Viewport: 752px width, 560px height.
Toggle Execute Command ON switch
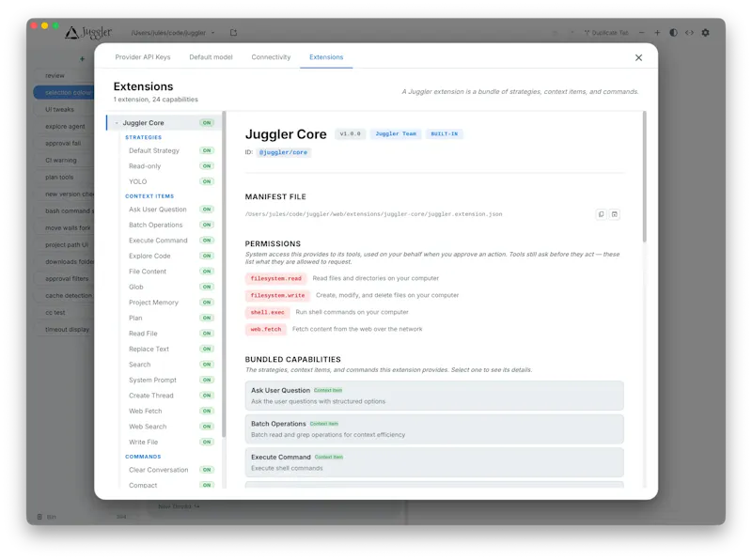click(x=207, y=241)
